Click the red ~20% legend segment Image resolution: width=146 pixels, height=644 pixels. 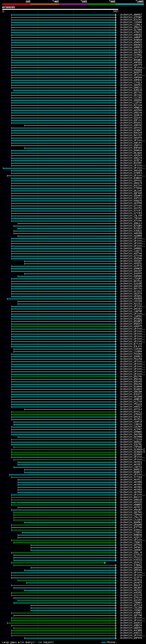[x=16, y=4]
